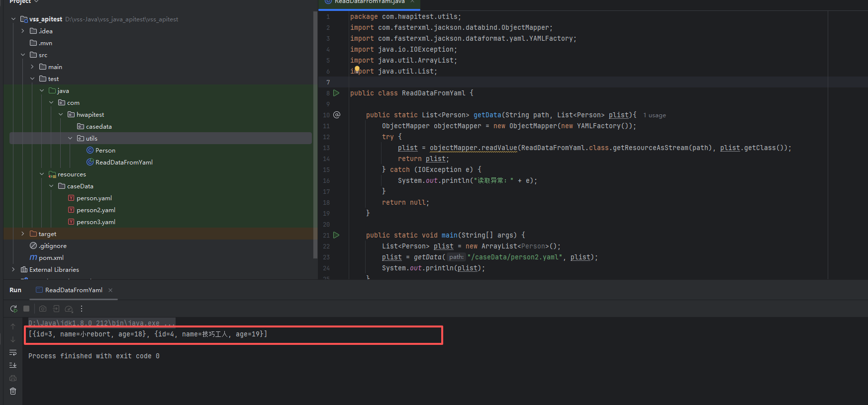Click the camera thread dump icon
Image resolution: width=868 pixels, height=405 pixels.
pos(43,309)
